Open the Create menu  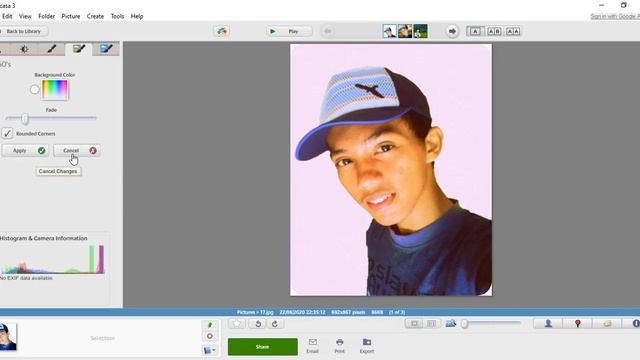(95, 16)
